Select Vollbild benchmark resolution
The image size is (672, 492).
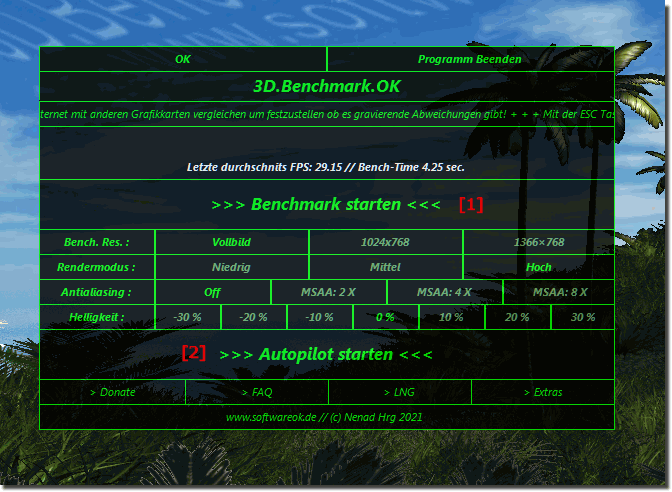coord(231,242)
